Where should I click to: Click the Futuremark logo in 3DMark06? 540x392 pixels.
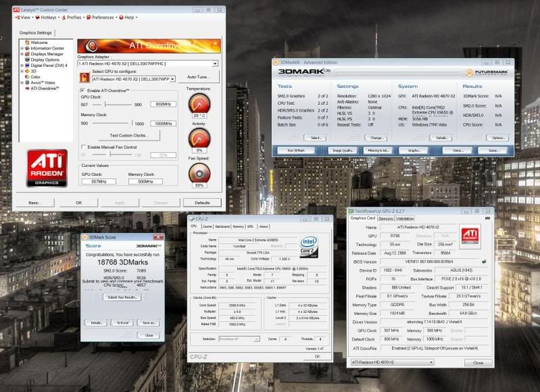coord(487,72)
